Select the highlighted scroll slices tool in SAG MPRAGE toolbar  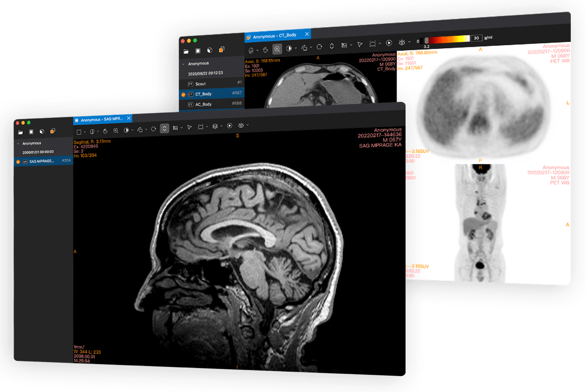pyautogui.click(x=164, y=128)
